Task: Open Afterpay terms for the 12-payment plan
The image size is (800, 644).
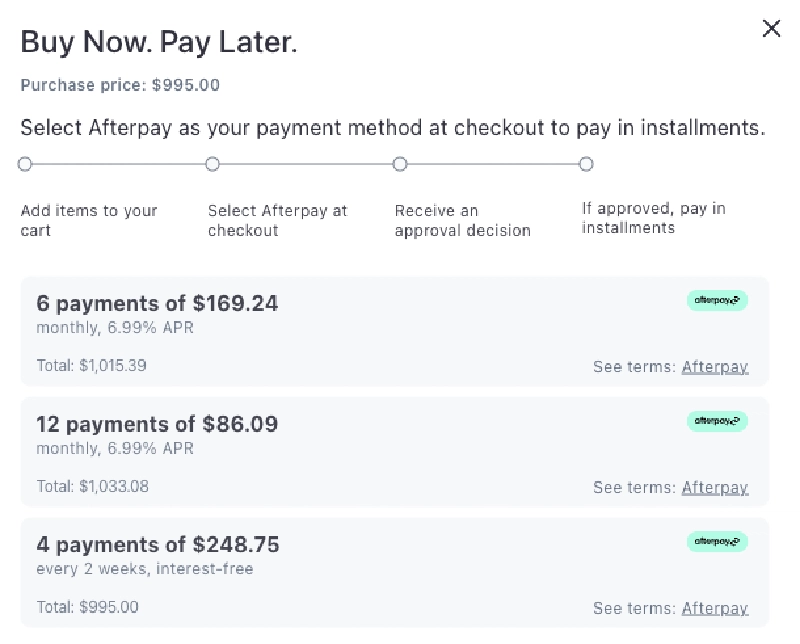Action: point(715,487)
